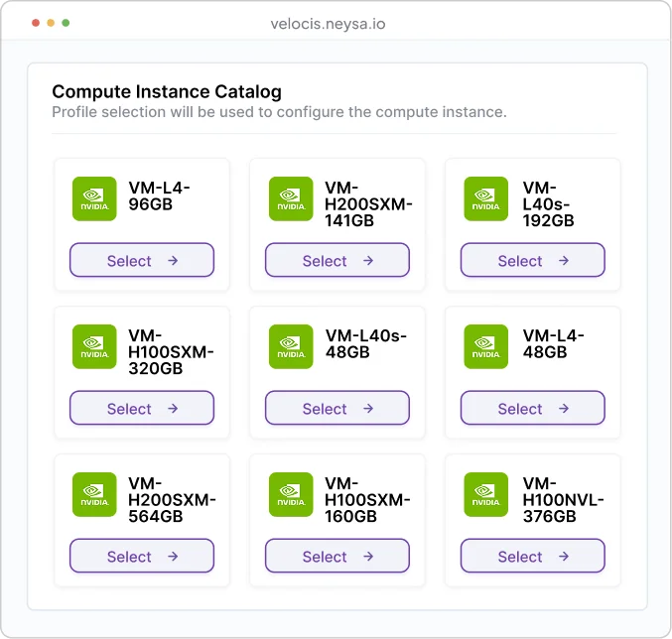
Task: Click NVIDIA logo on VM-L40s-48GB card
Action: click(291, 346)
